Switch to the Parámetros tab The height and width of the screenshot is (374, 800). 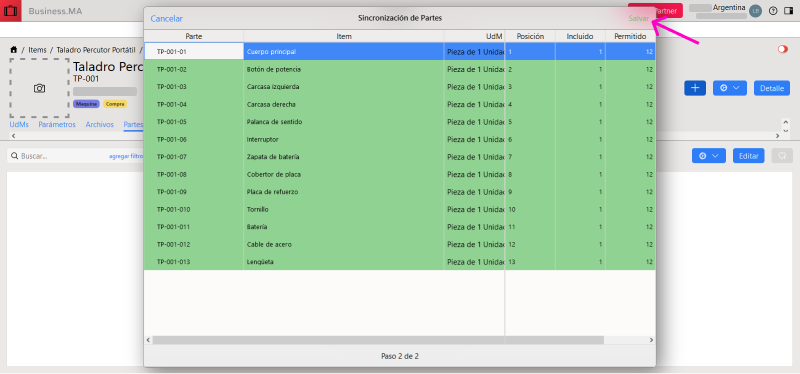(x=57, y=124)
